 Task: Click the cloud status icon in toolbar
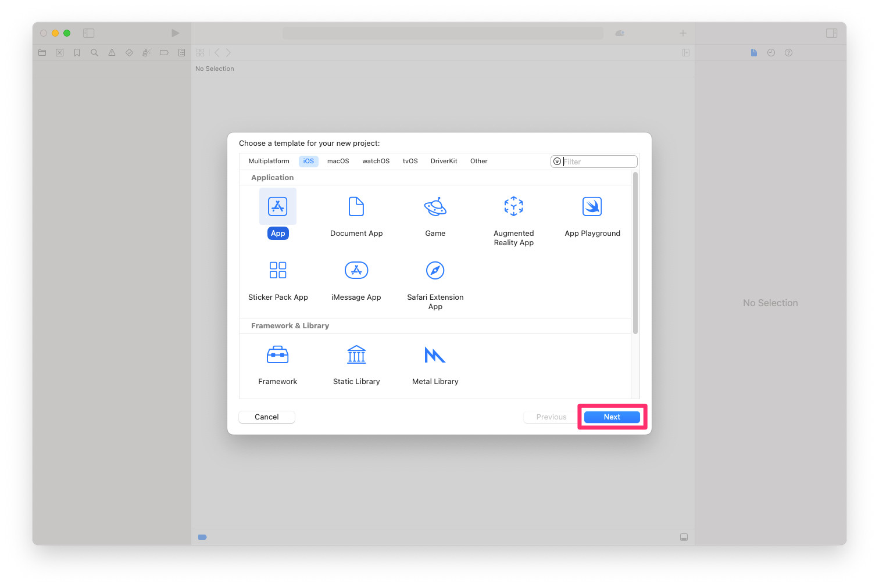[x=620, y=33]
